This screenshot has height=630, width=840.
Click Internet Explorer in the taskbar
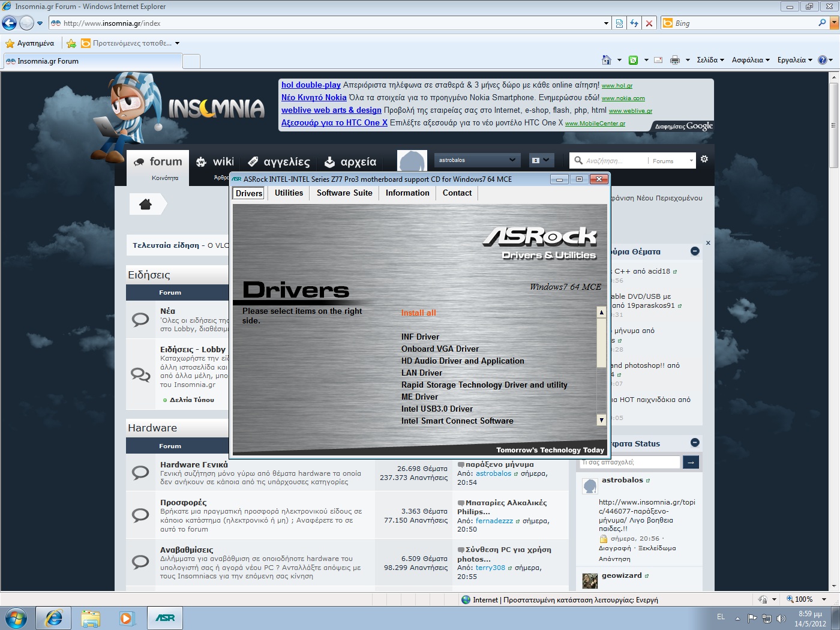53,618
